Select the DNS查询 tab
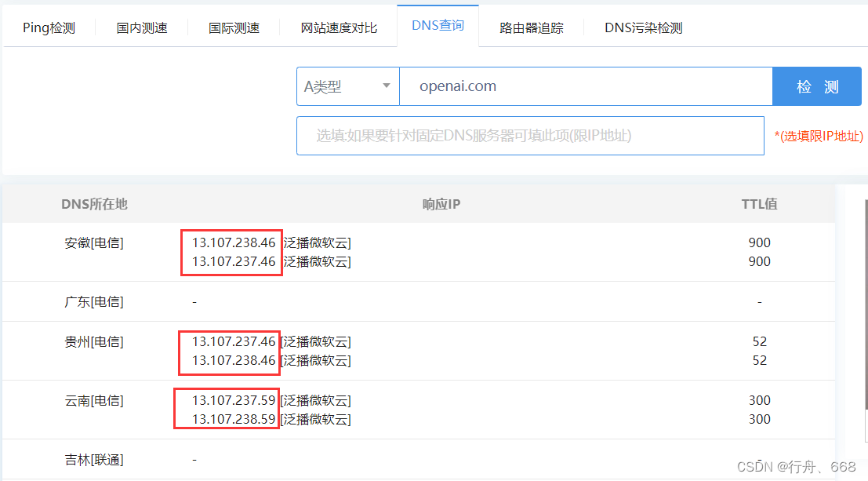The image size is (868, 481). pos(438,25)
